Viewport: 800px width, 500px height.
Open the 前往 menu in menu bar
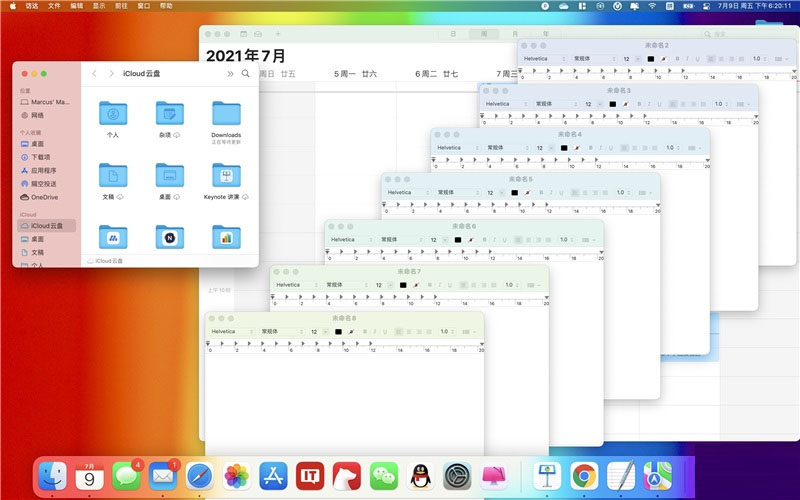point(121,6)
